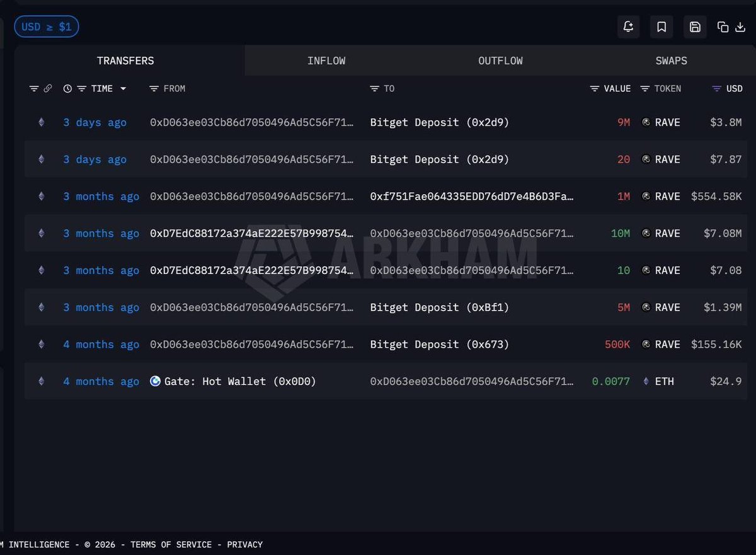Click 3 days ago time in the 9M row
This screenshot has height=555, width=756.
click(94, 123)
